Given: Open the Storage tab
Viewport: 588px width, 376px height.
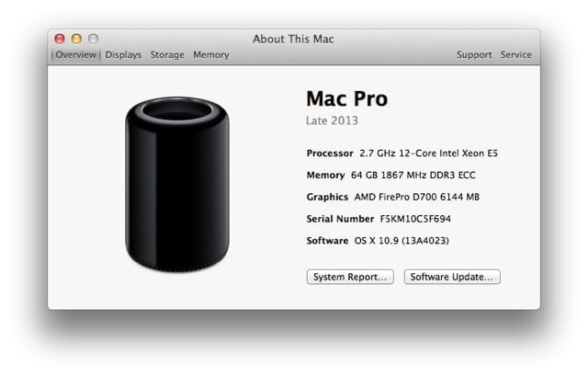Looking at the screenshot, I should click(167, 55).
